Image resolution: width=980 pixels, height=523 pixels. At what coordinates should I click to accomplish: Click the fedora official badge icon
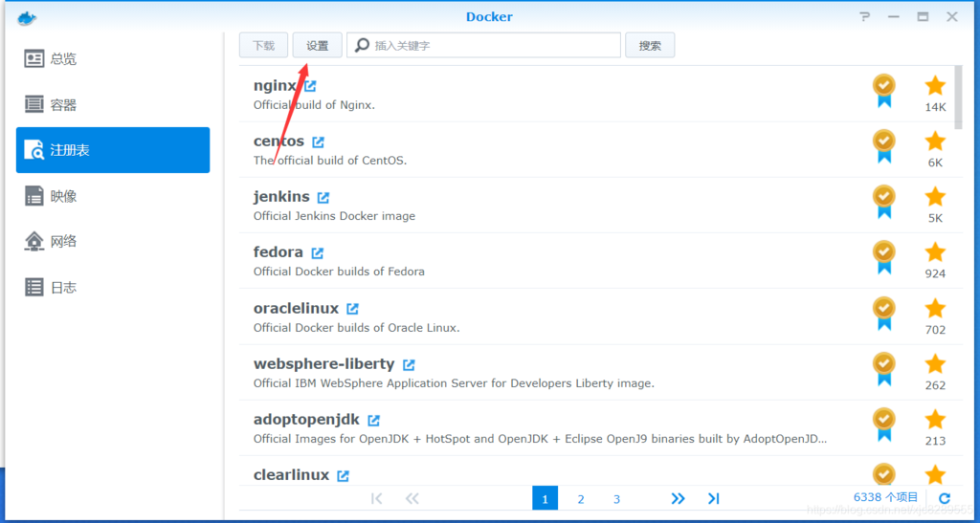pos(883,258)
